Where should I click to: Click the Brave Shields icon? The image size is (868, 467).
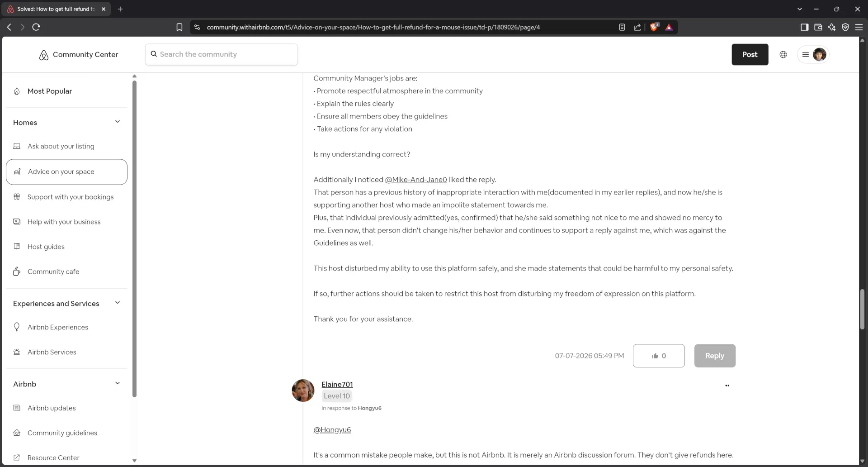click(654, 27)
